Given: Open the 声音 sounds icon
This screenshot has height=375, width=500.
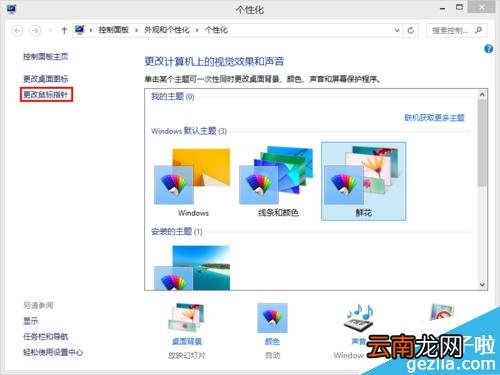Looking at the screenshot, I should (x=359, y=318).
